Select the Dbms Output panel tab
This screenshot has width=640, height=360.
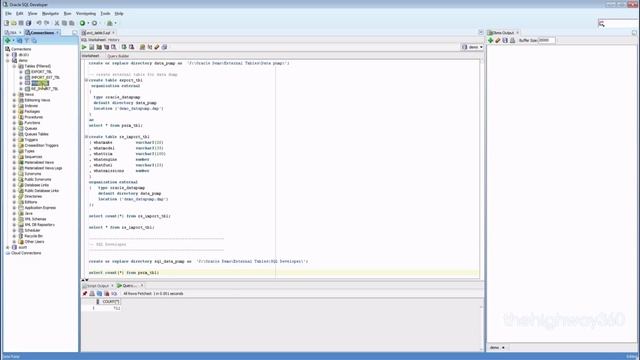[x=504, y=33]
